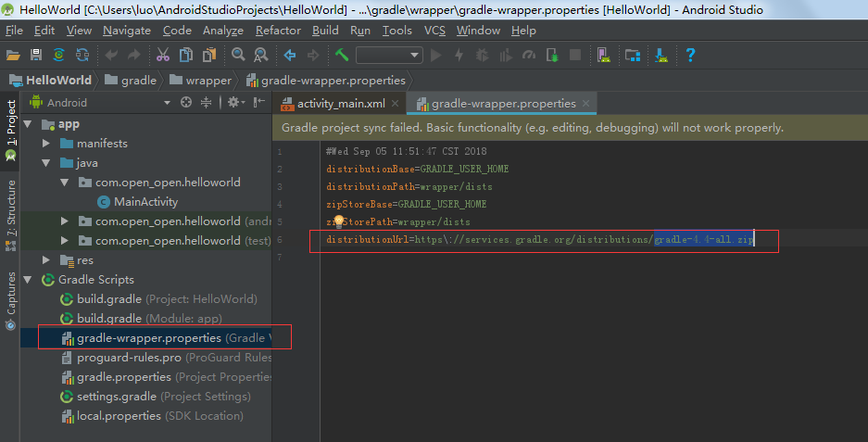Click the Save All toolbar icon
This screenshot has width=868, height=442.
coord(36,55)
